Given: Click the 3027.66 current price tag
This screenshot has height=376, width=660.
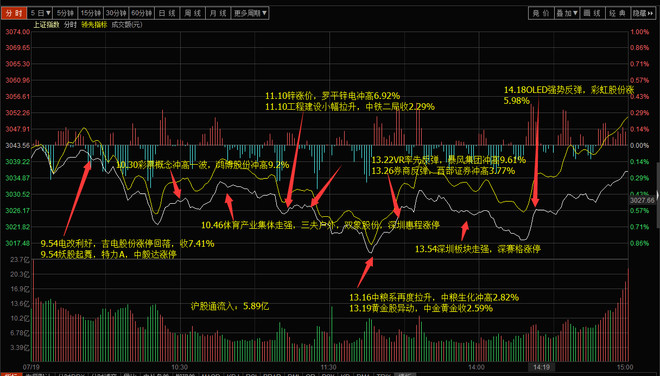Looking at the screenshot, I should [642, 200].
